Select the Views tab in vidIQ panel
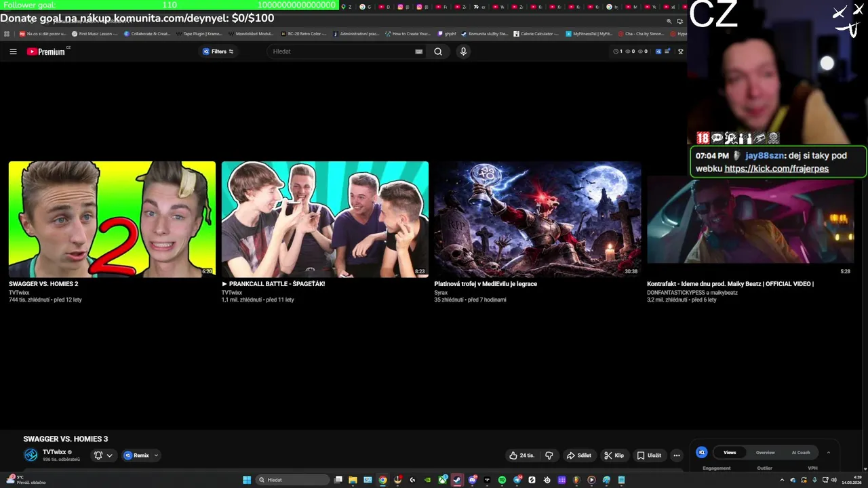The width and height of the screenshot is (868, 488). coord(730,452)
